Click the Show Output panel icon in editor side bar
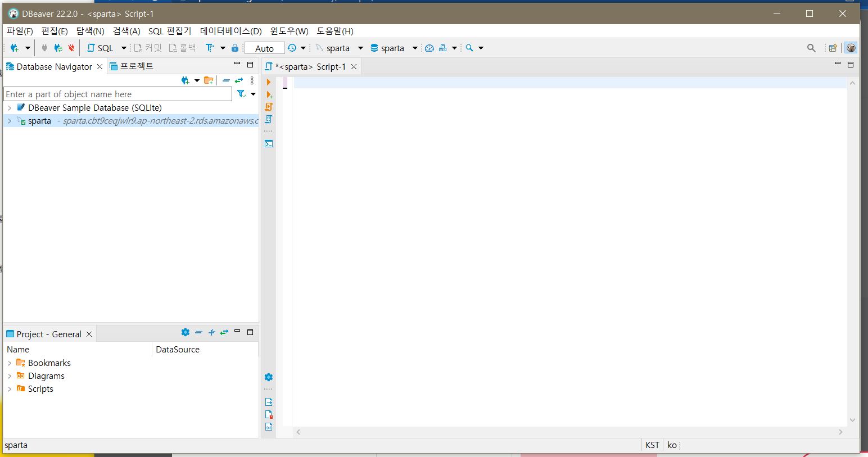This screenshot has width=868, height=457. click(269, 402)
